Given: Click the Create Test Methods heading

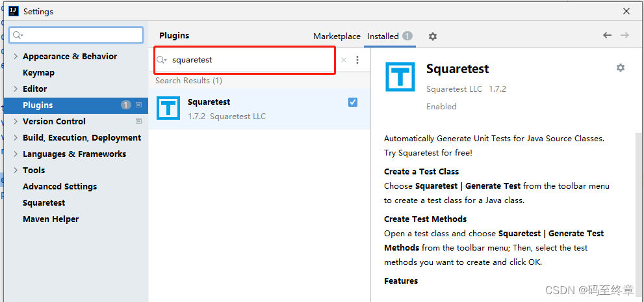Looking at the screenshot, I should pos(426,219).
